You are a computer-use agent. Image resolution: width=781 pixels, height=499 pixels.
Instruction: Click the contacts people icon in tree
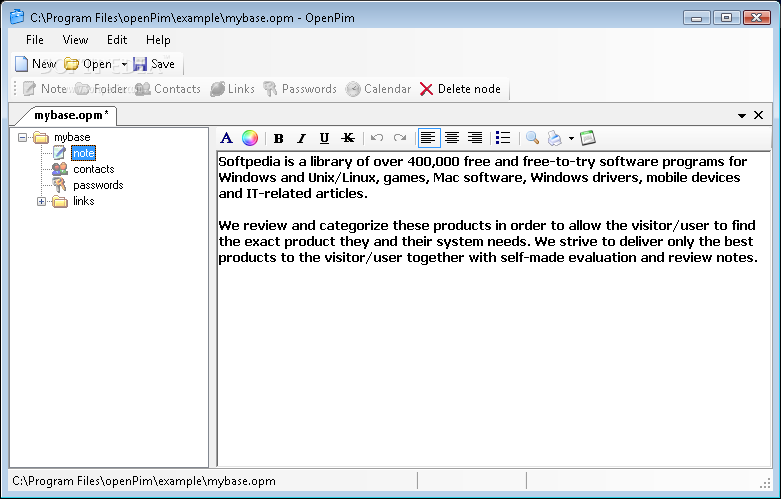(x=59, y=169)
